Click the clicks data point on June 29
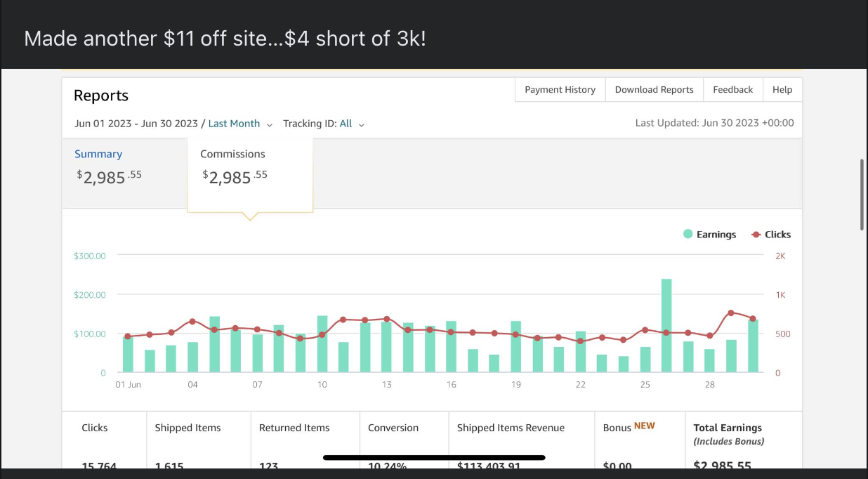Image resolution: width=868 pixels, height=479 pixels. (x=731, y=313)
